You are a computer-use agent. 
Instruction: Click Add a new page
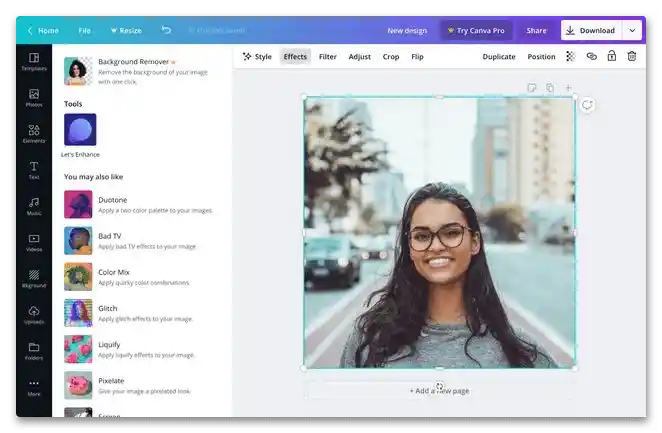(440, 391)
